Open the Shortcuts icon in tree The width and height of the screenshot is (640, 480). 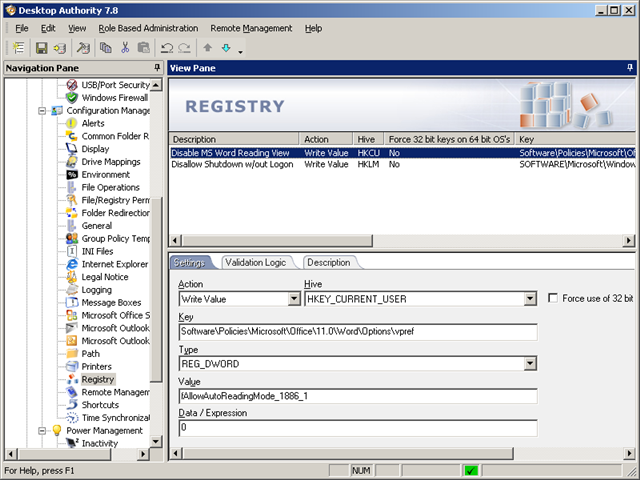pos(72,404)
